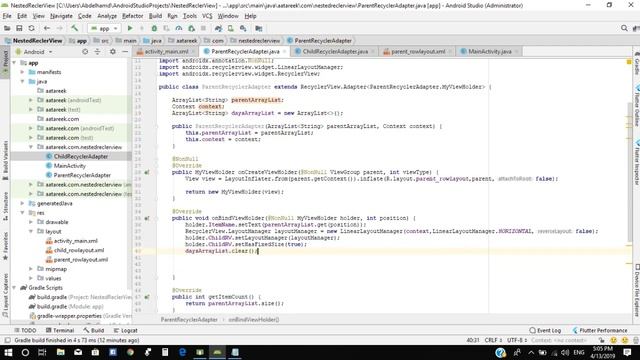Viewport: 640px width, 360px height.
Task: Open the TODO tool window
Action: 25,330
